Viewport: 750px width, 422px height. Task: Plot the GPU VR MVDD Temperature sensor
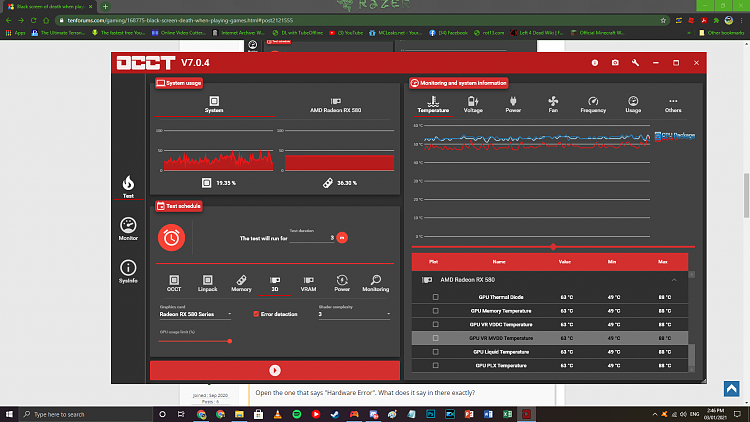pos(435,338)
